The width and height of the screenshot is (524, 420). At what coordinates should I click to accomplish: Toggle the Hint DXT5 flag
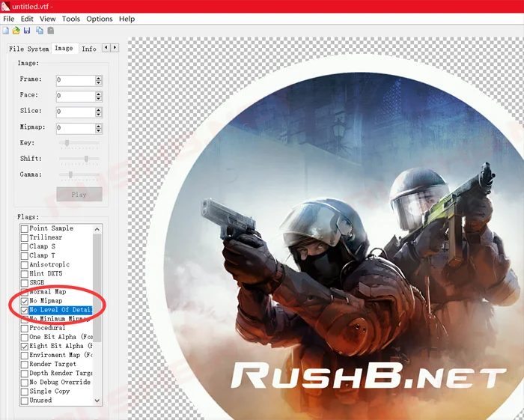pyautogui.click(x=25, y=274)
